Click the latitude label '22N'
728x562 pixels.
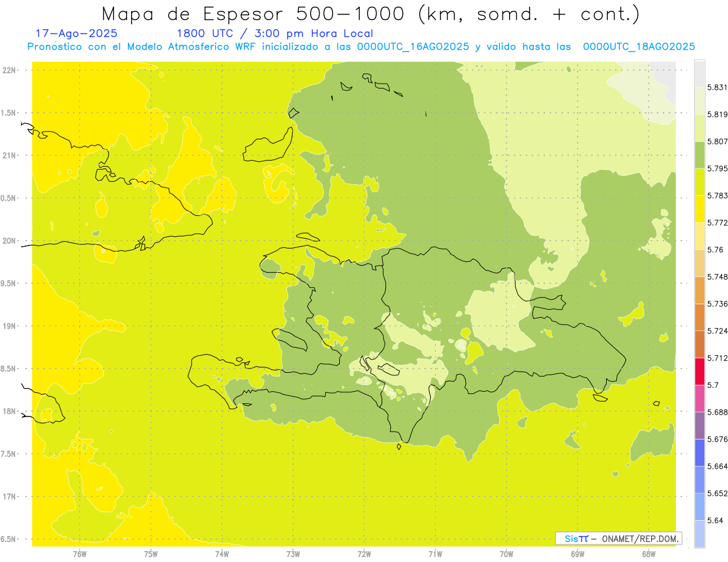tap(10, 70)
